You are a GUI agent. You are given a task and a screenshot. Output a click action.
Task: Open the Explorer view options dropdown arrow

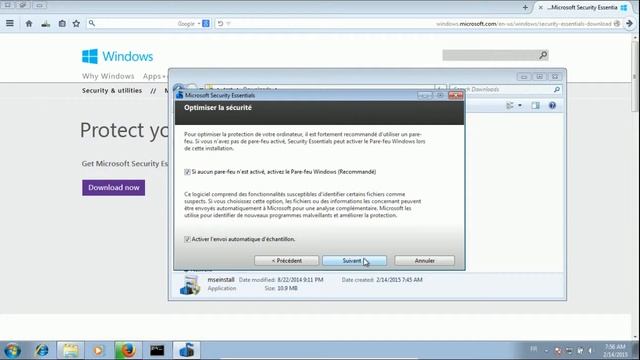[x=520, y=106]
